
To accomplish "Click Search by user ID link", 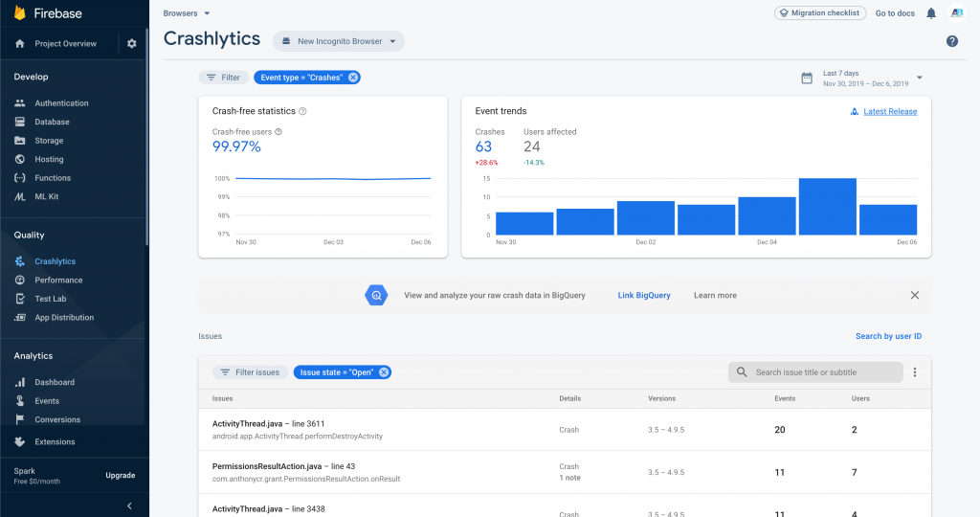I will (888, 336).
